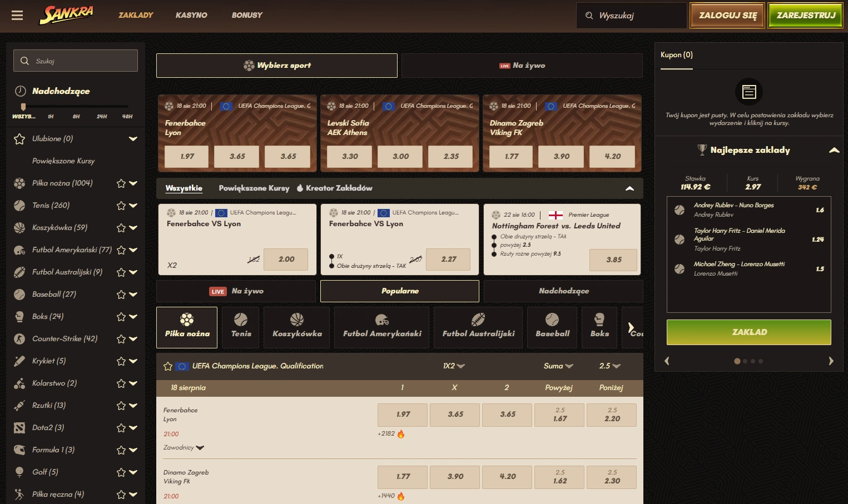The width and height of the screenshot is (848, 504).
Task: Set upcoming time slider to 24H
Action: point(102,117)
